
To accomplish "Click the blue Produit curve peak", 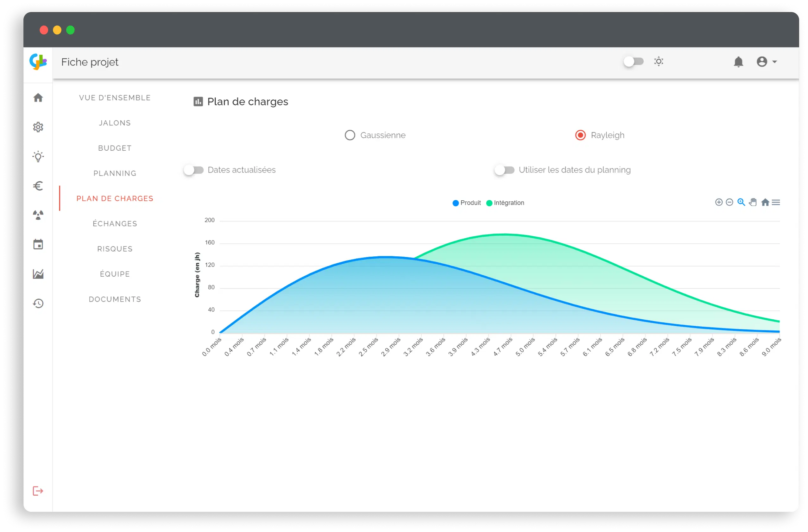I will [386, 257].
